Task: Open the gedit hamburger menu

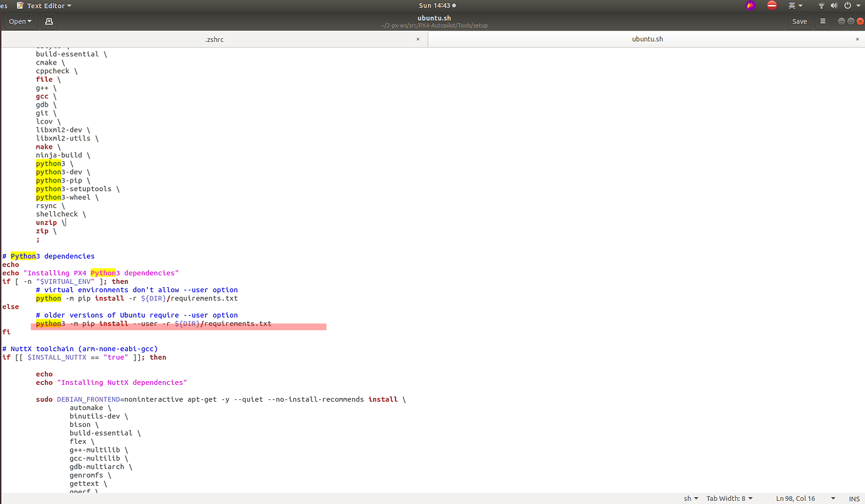Action: 822,21
